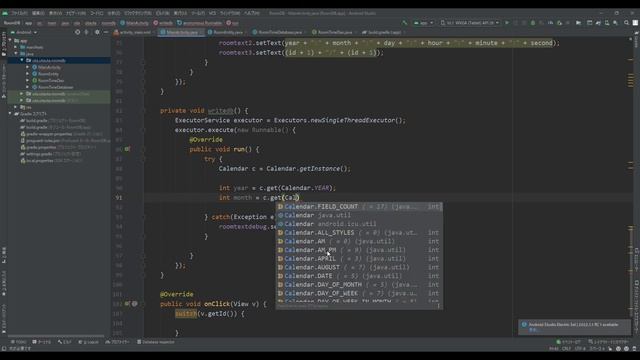Click the locate-opened-file target icon in Project panel
This screenshot has width=640, height=360.
[x=78, y=32]
